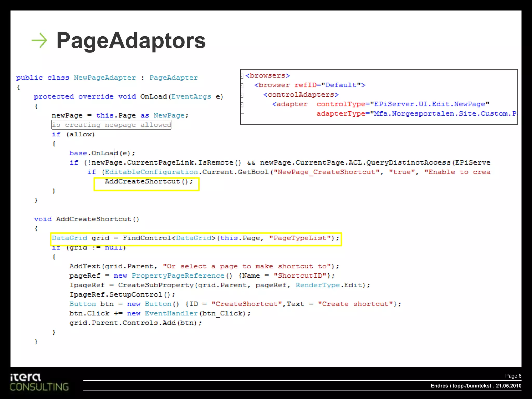Click the base.OnLoad(e) statement
Viewport: 532px width, 399px height.
click(x=102, y=153)
